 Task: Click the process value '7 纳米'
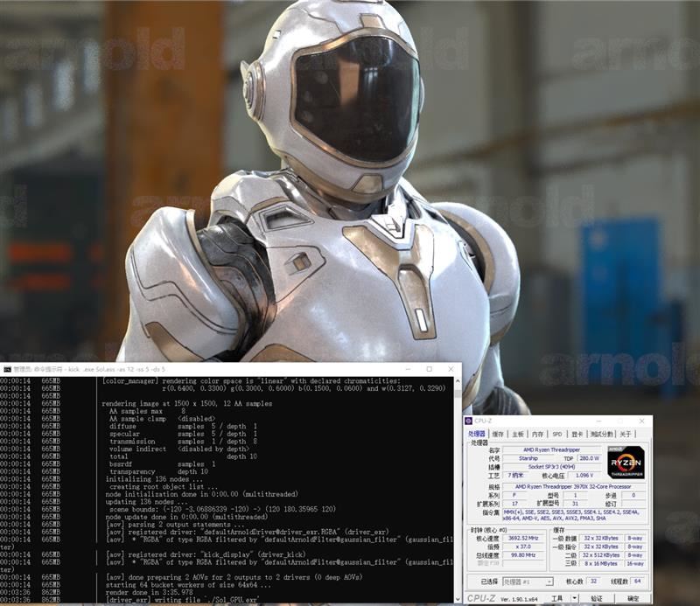click(516, 475)
